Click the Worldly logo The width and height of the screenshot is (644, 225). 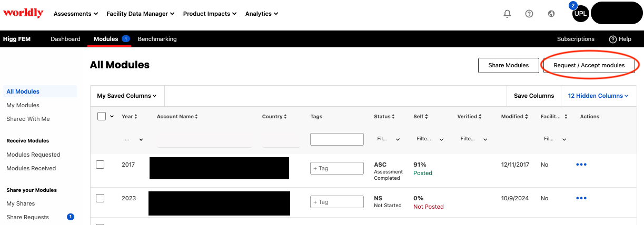pyautogui.click(x=23, y=14)
